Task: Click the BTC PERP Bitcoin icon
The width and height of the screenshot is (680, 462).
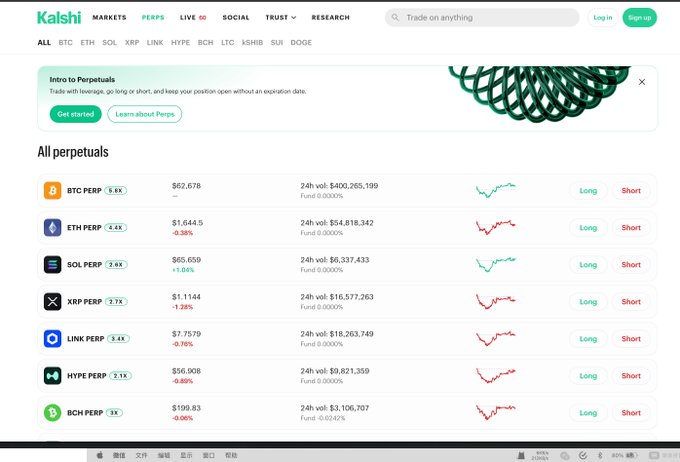Action: pos(52,190)
